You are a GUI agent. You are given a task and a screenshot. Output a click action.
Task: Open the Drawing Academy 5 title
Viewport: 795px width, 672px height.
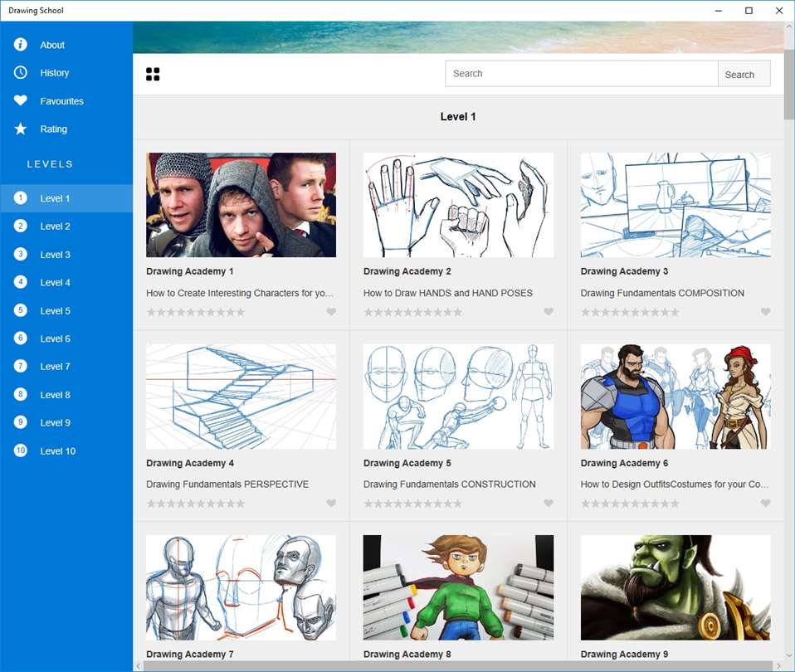click(407, 463)
